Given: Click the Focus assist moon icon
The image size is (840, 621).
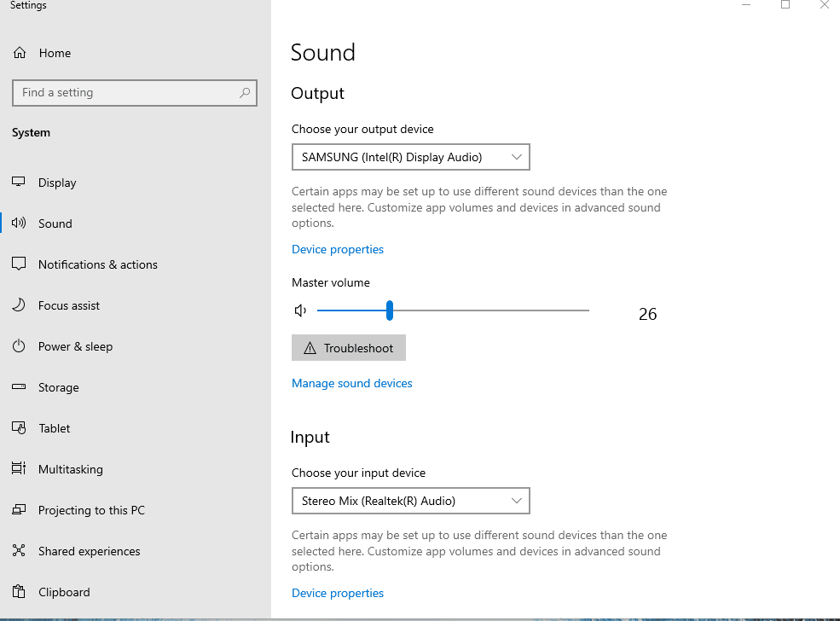Looking at the screenshot, I should tap(19, 305).
